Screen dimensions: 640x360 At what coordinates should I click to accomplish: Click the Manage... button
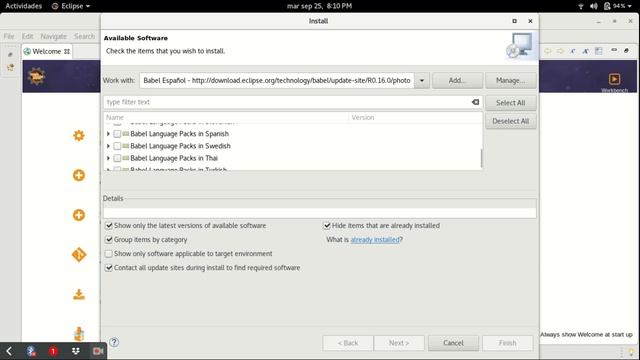point(511,80)
